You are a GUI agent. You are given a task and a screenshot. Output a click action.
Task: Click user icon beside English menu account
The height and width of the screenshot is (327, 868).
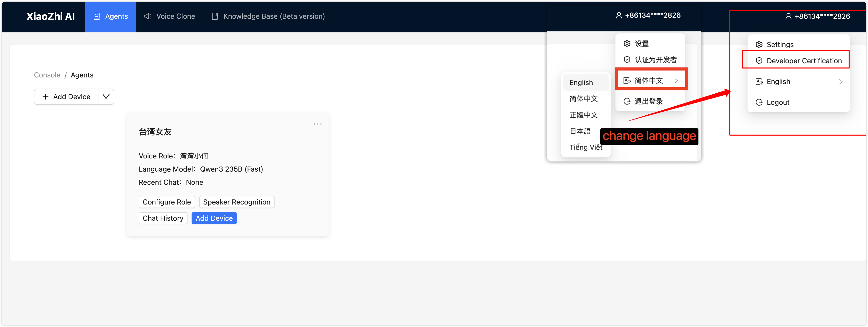click(789, 16)
